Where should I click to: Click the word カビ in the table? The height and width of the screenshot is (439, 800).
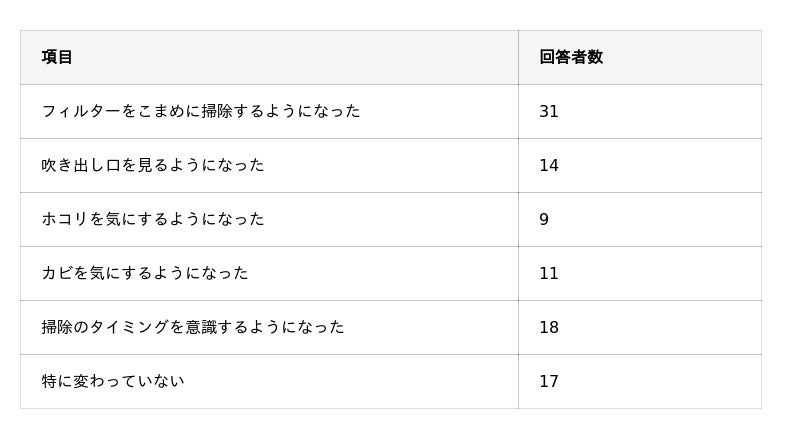click(57, 274)
